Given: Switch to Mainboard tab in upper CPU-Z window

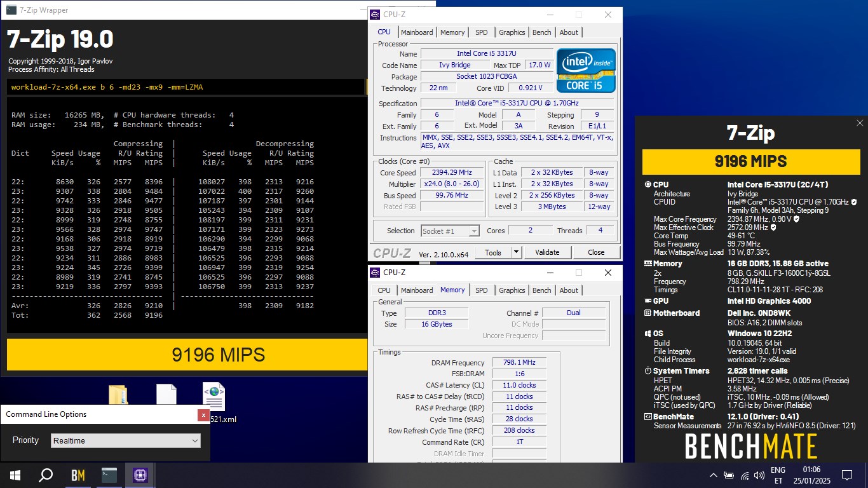Looking at the screenshot, I should 417,32.
